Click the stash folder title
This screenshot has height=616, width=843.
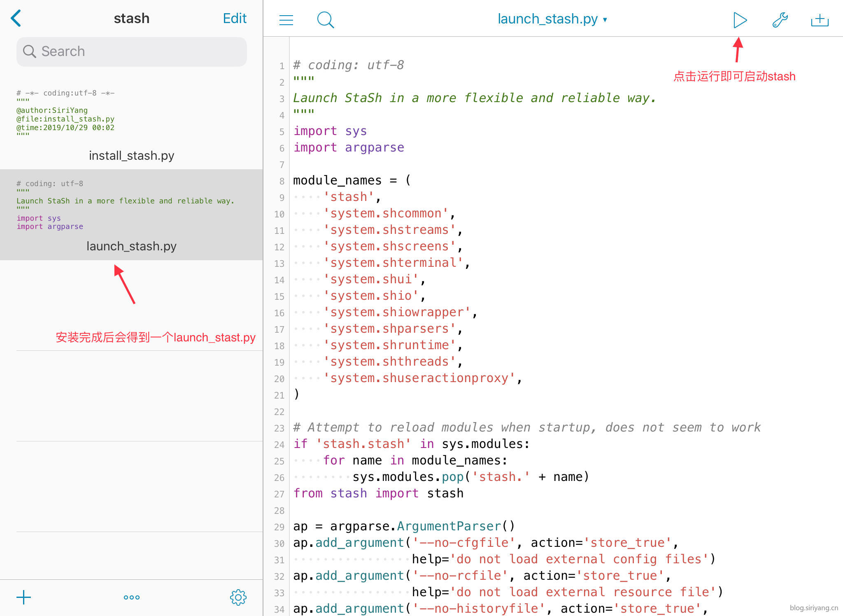click(x=131, y=19)
